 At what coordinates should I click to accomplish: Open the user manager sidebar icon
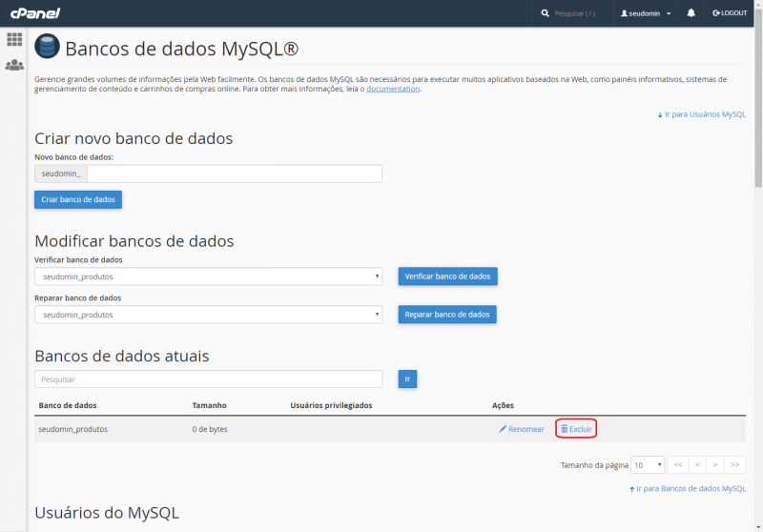(x=14, y=65)
